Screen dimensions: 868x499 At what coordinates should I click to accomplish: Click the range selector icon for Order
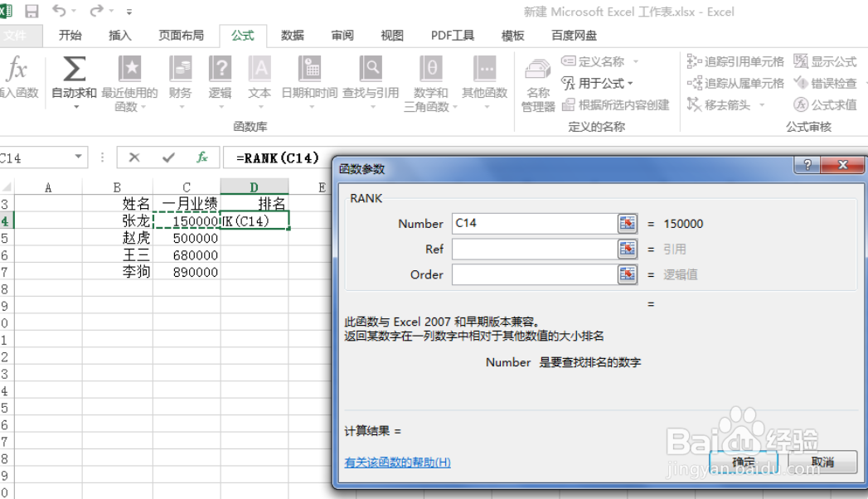click(628, 274)
